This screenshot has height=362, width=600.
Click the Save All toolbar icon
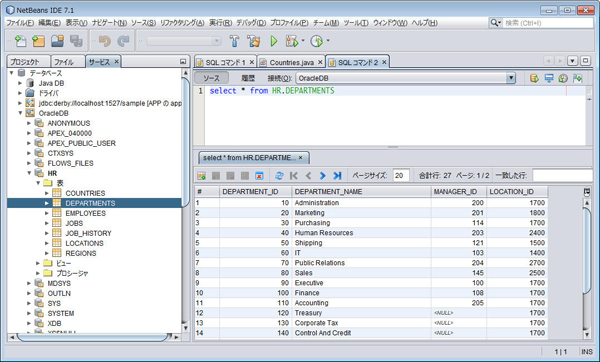click(x=76, y=41)
